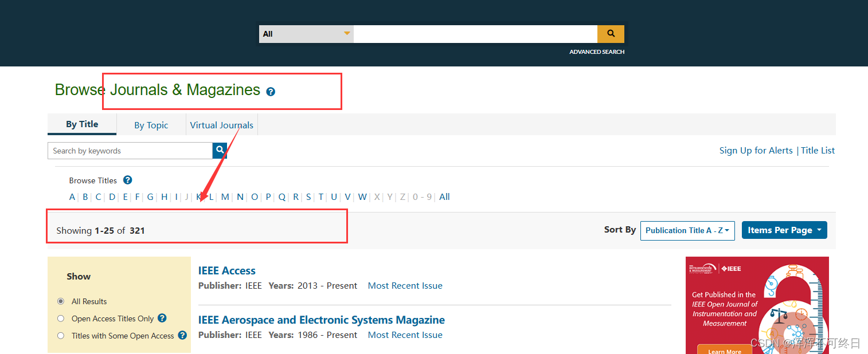Viewport: 868px width, 354px height.
Task: Select the All Results radio button
Action: pos(61,301)
